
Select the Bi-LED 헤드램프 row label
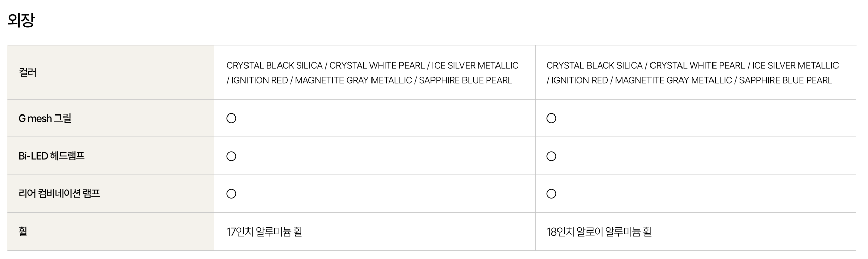[52, 156]
